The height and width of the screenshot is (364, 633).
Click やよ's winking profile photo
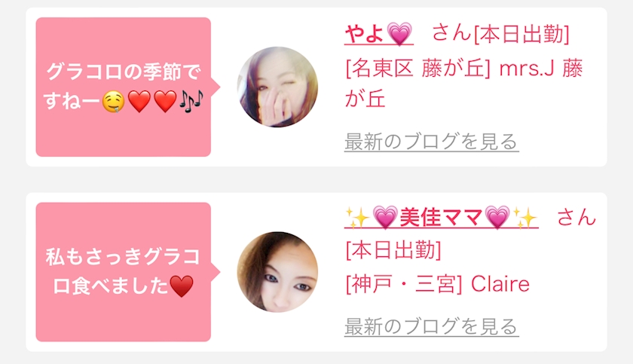277,87
